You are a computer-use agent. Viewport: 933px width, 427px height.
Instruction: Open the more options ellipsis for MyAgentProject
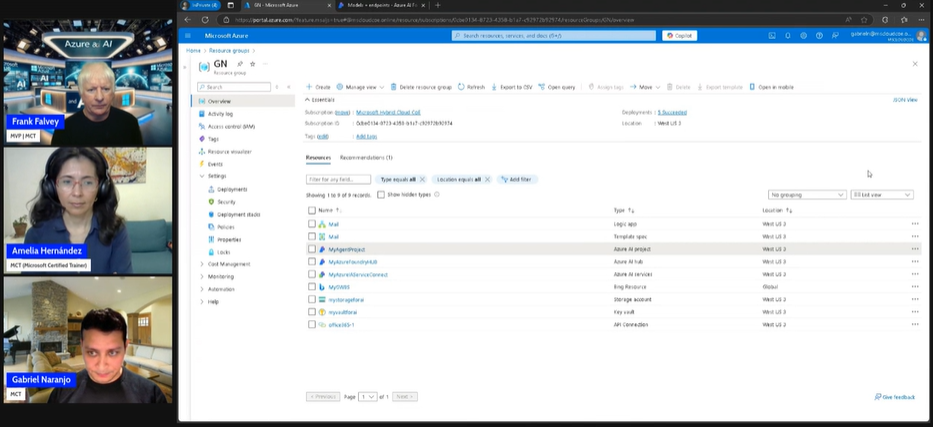[914, 249]
